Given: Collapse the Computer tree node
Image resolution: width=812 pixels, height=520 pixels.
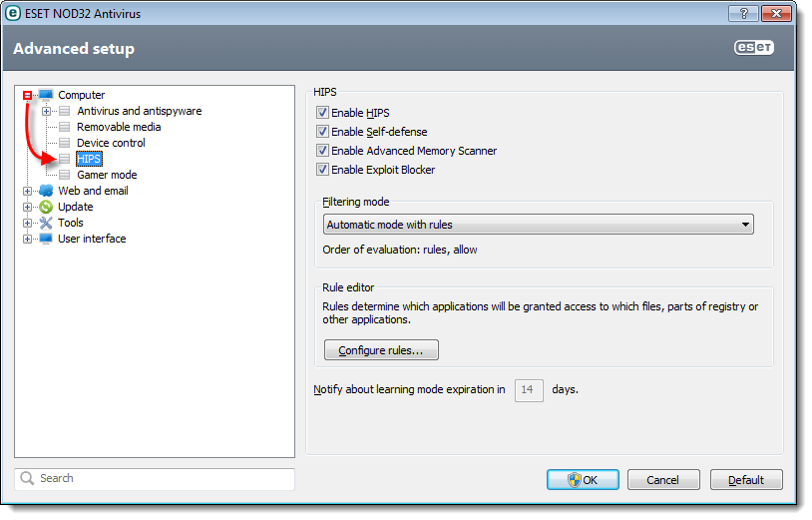Looking at the screenshot, I should click(x=28, y=95).
